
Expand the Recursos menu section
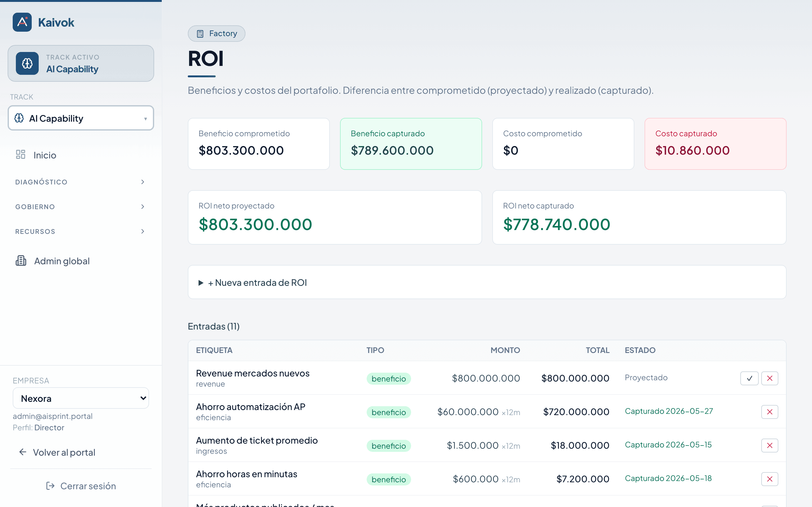point(81,231)
